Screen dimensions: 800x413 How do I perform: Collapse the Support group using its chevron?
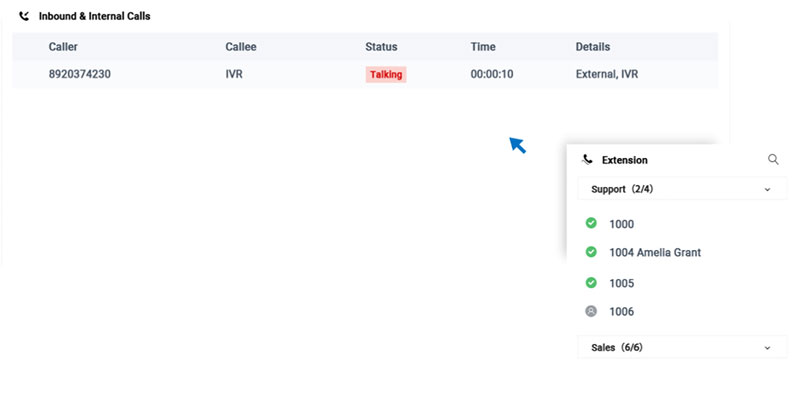[x=767, y=189]
